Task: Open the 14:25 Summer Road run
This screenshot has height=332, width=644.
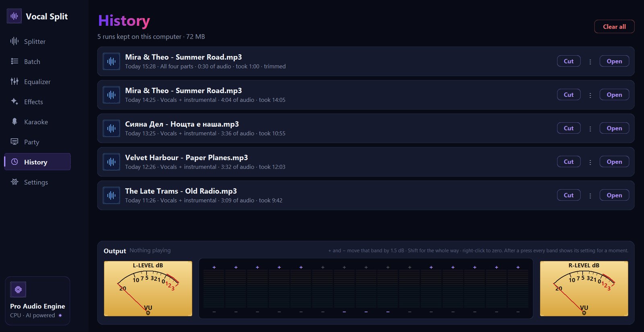Action: pos(614,94)
